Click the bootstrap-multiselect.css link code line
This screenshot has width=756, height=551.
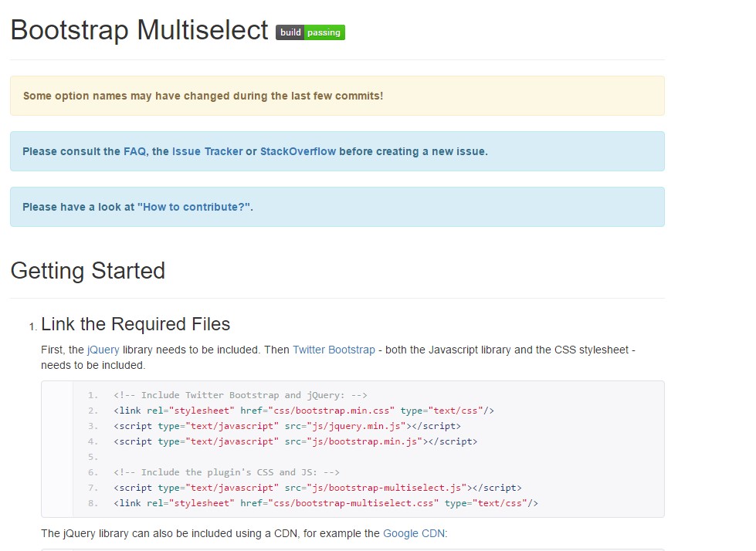point(325,503)
